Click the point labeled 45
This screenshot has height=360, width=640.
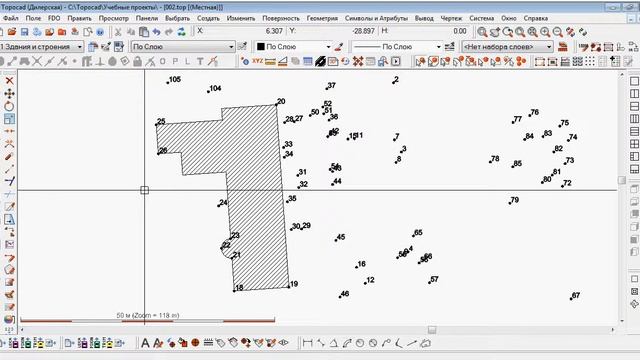coord(336,240)
